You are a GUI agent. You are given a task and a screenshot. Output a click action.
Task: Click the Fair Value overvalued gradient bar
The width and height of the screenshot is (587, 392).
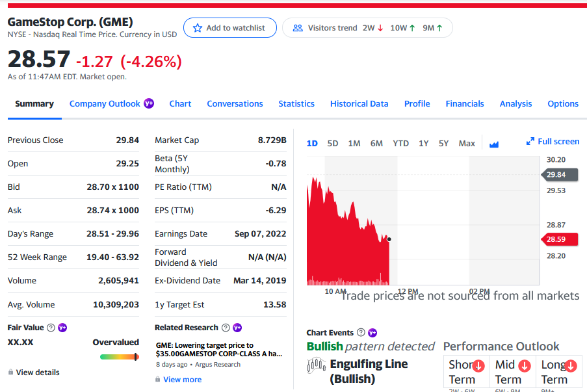coord(120,357)
